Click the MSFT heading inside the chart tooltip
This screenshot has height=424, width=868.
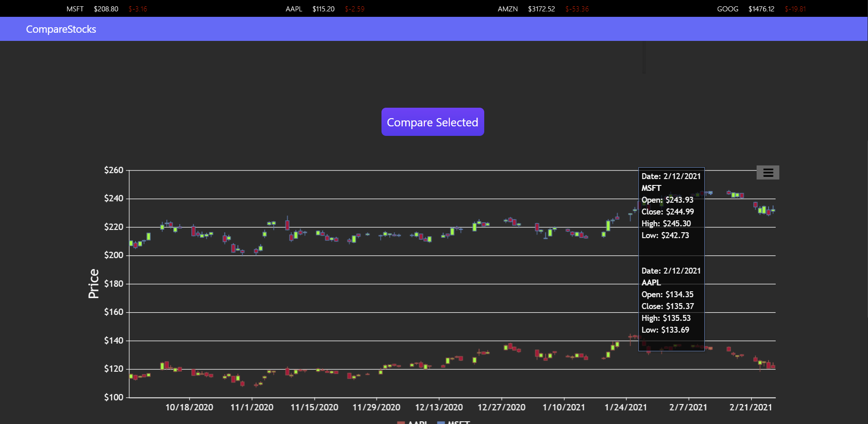(x=651, y=188)
